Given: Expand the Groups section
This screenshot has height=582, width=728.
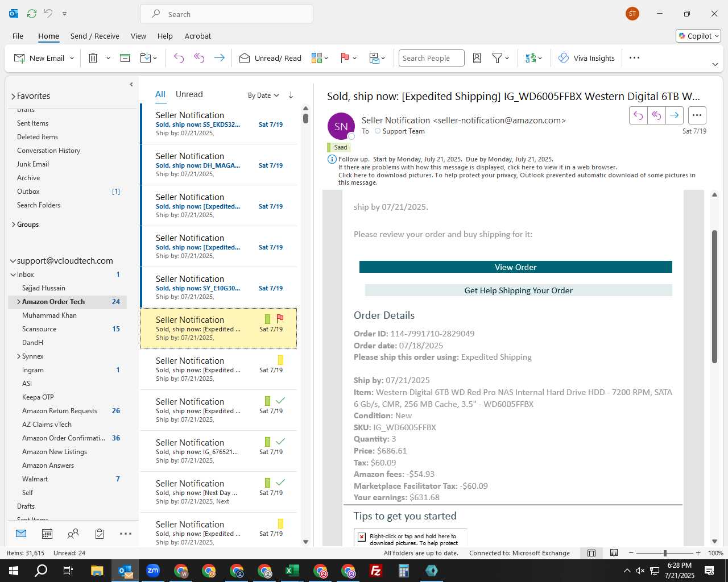Looking at the screenshot, I should click(x=13, y=225).
